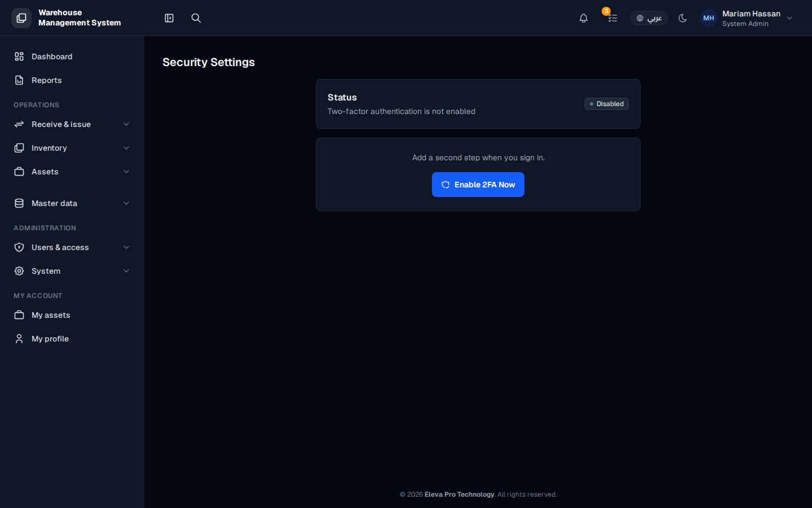Viewport: 812px width, 508px height.
Task: Click the System Admin role label
Action: (x=745, y=24)
